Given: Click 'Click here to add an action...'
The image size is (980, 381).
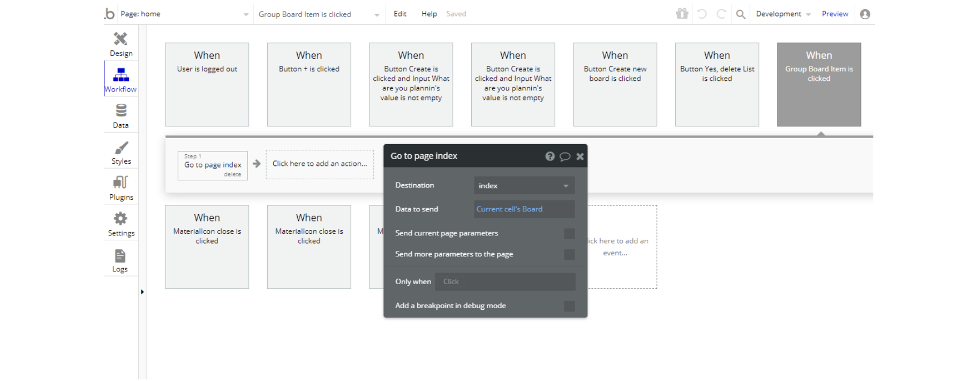Looking at the screenshot, I should click(320, 164).
